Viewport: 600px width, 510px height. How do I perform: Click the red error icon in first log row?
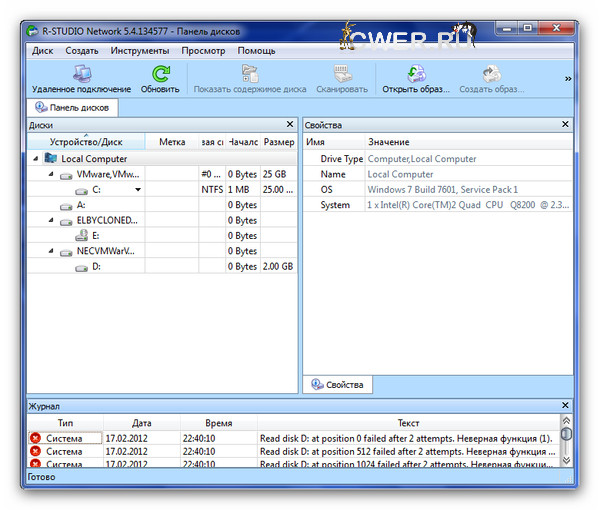[36, 438]
